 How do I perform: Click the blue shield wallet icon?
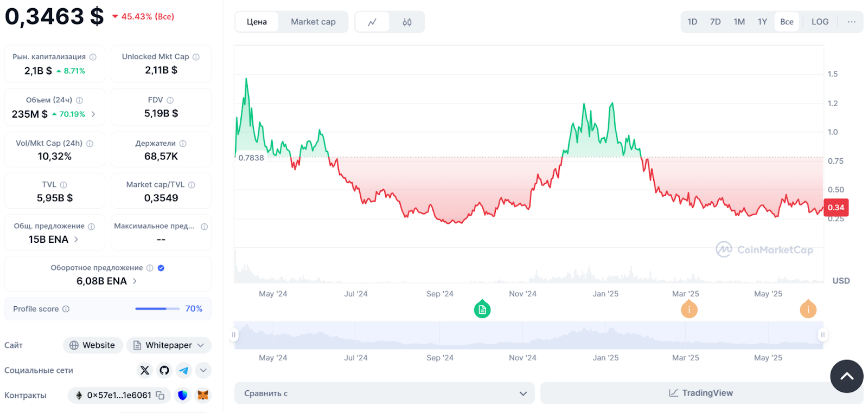point(183,396)
